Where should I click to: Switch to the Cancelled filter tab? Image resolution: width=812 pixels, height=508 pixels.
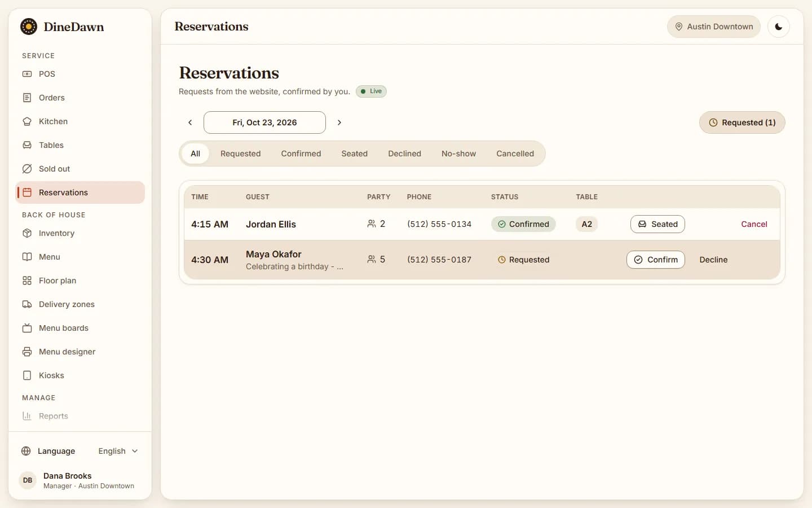[515, 154]
